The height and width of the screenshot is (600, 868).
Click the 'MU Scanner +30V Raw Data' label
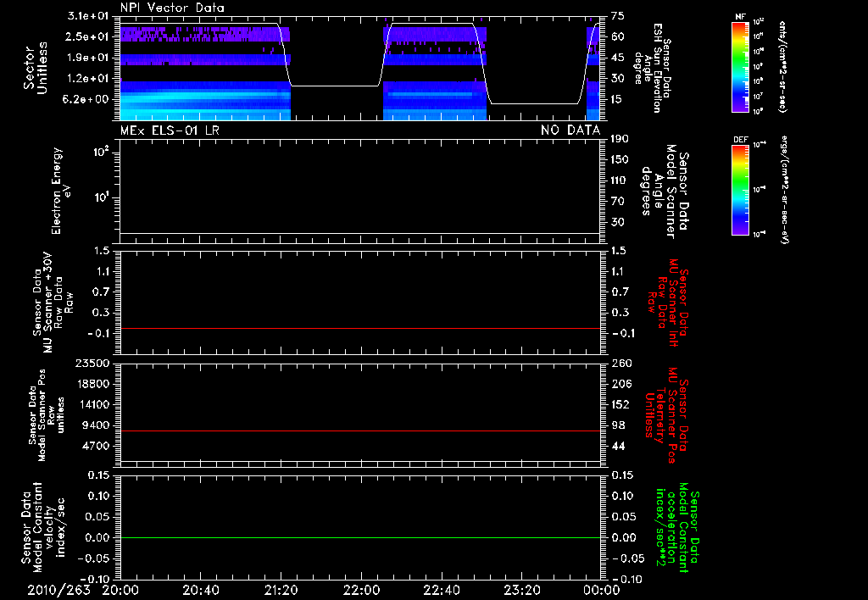tap(53, 303)
